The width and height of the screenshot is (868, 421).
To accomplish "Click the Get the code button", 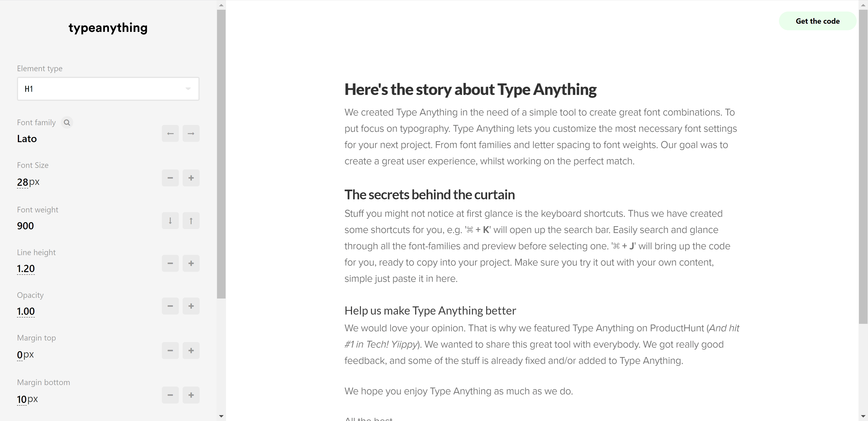I will click(817, 21).
